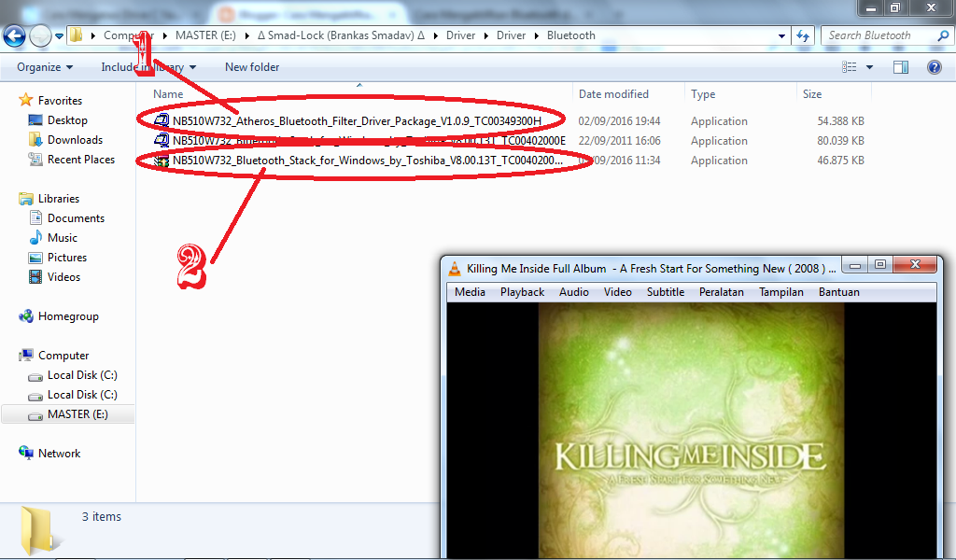Open Favorites in the navigation pane
The width and height of the screenshot is (956, 560).
coord(60,101)
